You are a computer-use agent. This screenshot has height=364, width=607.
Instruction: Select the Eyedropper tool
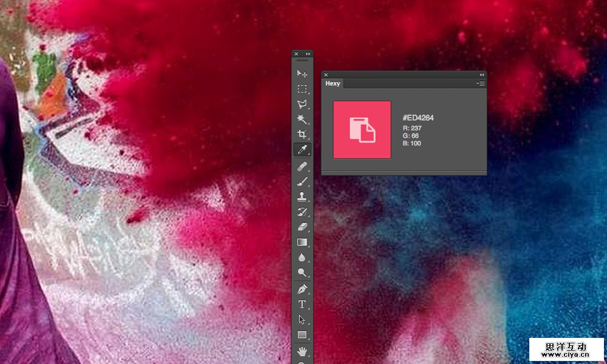tap(302, 149)
